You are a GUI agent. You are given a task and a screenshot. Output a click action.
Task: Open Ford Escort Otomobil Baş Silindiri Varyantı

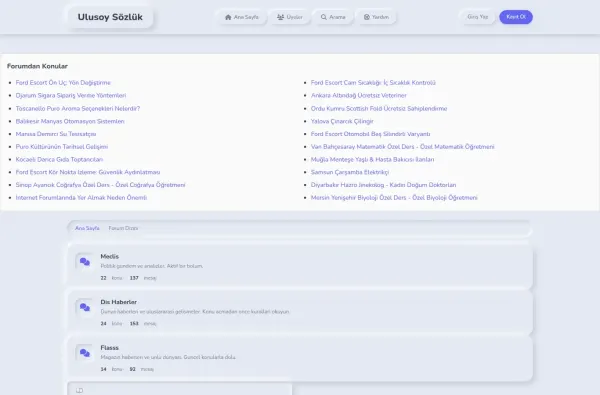click(x=370, y=134)
